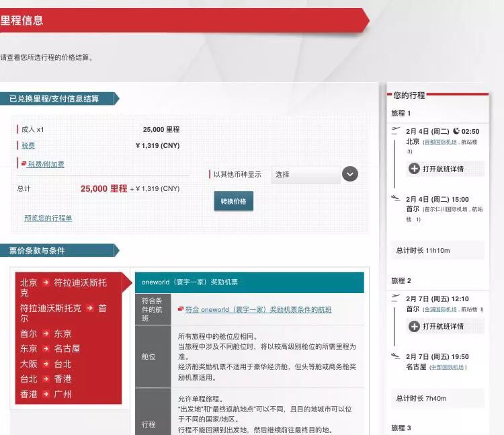Click the 选择 currency combo box field
Screen dimensions: 504x435
click(306, 174)
